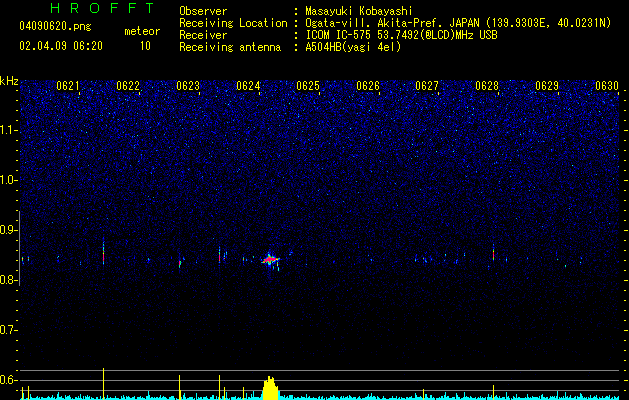Click the 0.8 kHz axis label

[8, 280]
